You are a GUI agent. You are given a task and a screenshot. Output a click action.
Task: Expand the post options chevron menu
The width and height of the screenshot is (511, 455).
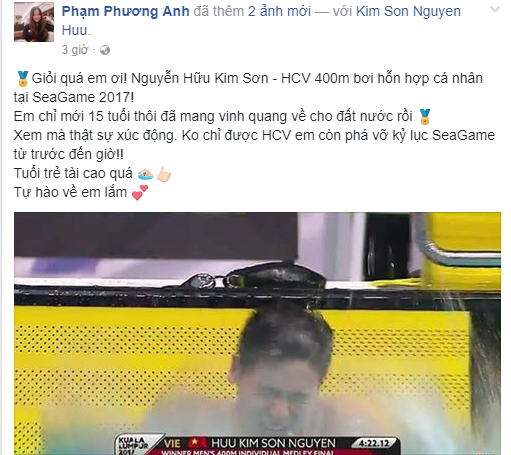coord(495,9)
